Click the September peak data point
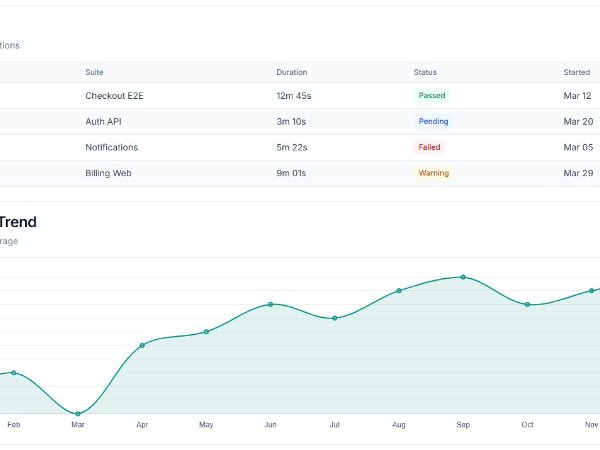Image resolution: width=600 pixels, height=450 pixels. 463,277
